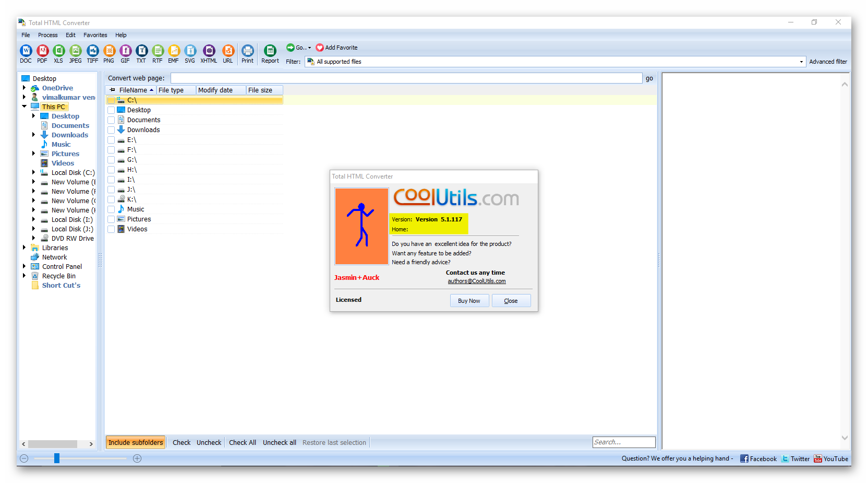
Task: Check the Pictures row checkbox
Action: pyautogui.click(x=111, y=219)
